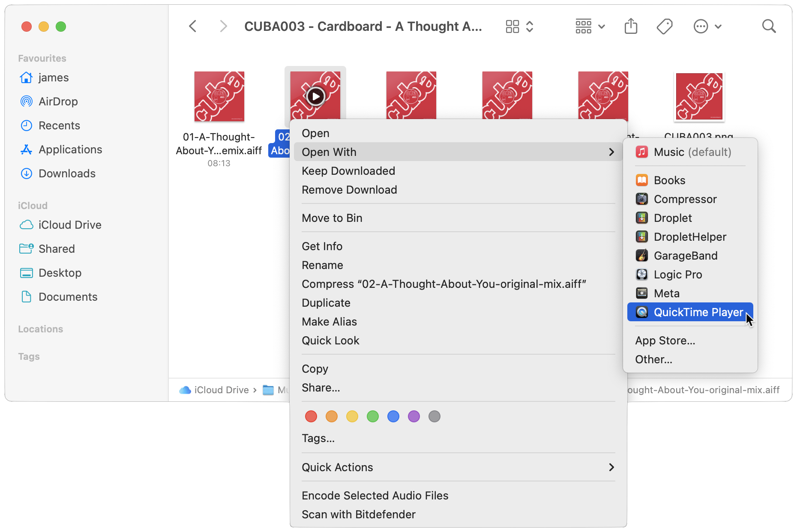Open the More actions ellipsis dropdown
Image resolution: width=797 pixels, height=532 pixels.
click(x=707, y=27)
